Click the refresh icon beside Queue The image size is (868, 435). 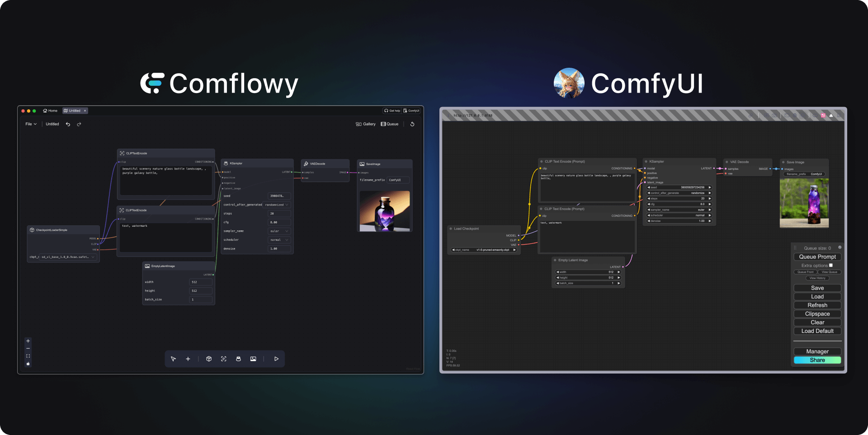point(412,124)
